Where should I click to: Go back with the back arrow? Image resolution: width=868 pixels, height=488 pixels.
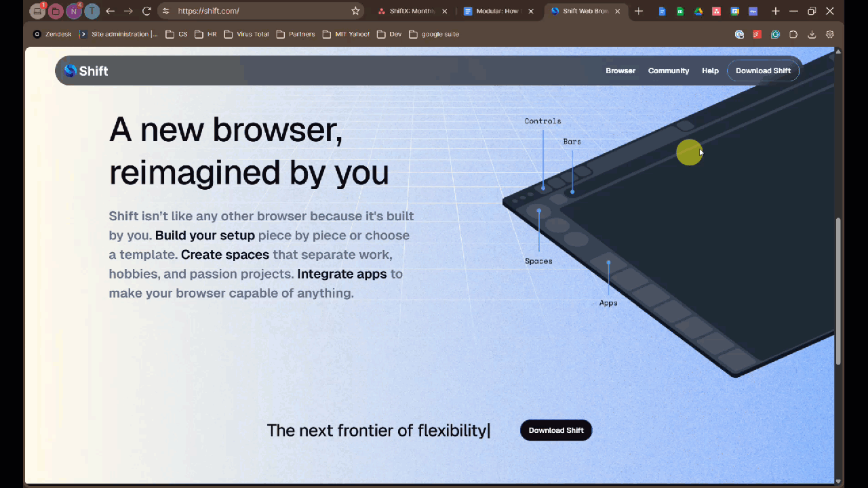click(110, 11)
